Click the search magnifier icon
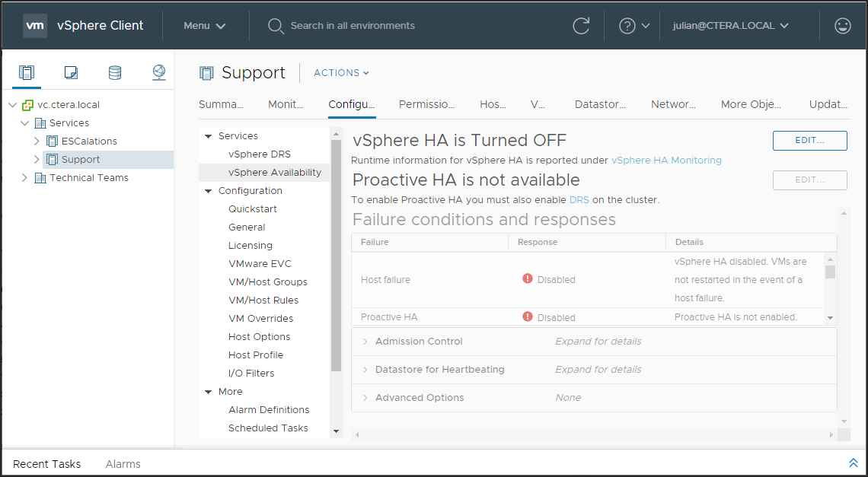The width and height of the screenshot is (868, 477). tap(276, 26)
